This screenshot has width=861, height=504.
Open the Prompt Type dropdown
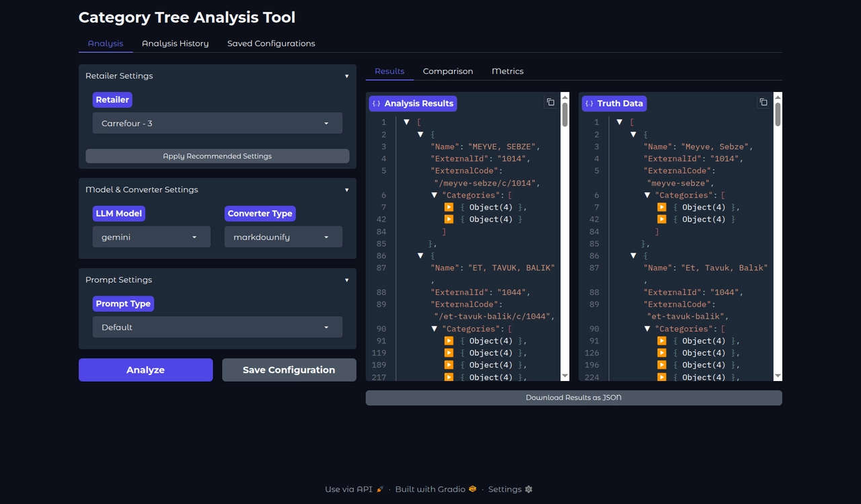(x=217, y=327)
